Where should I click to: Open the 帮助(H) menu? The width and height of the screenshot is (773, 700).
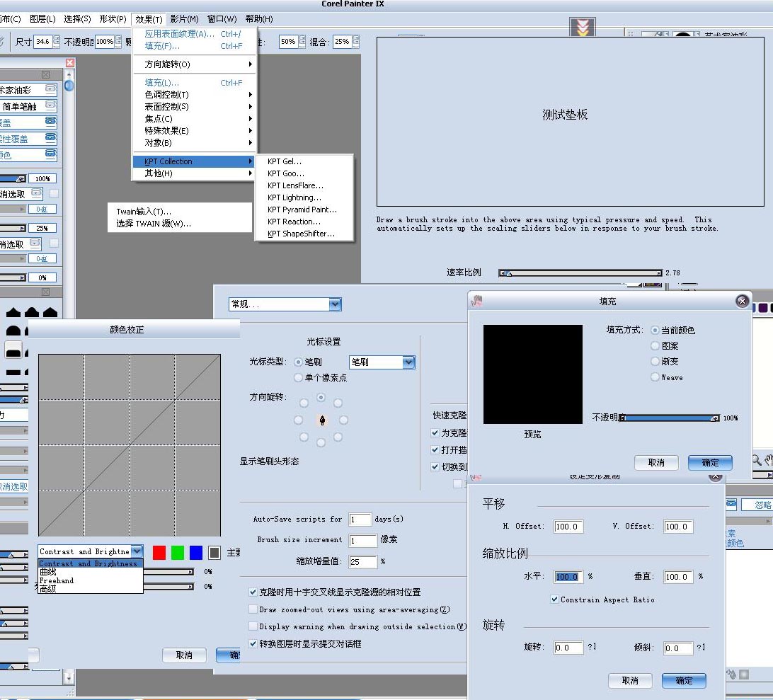tap(259, 18)
